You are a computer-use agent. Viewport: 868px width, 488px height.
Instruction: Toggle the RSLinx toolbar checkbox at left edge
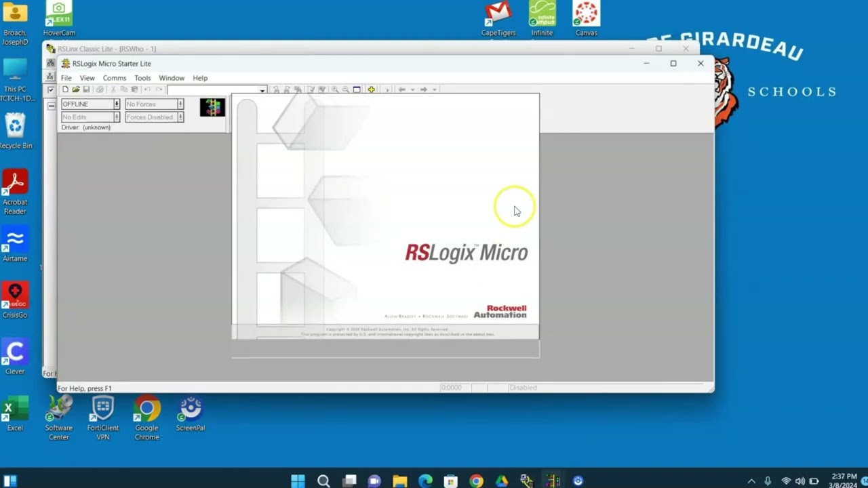51,89
